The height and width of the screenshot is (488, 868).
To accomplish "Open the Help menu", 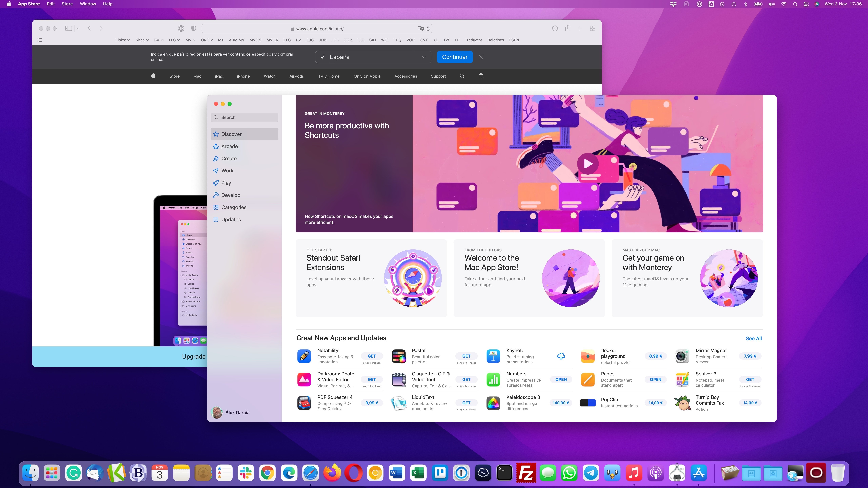I will click(107, 4).
